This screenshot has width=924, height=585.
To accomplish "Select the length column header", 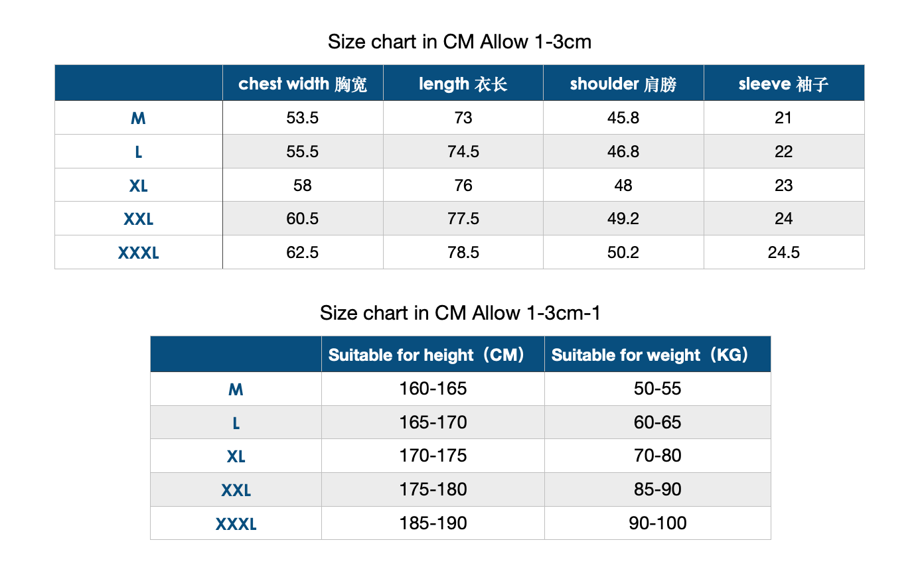I will pyautogui.click(x=463, y=84).
